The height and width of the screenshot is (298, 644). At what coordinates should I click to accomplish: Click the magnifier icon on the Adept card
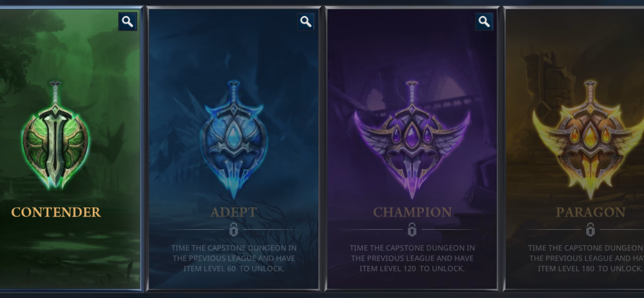[x=306, y=22]
